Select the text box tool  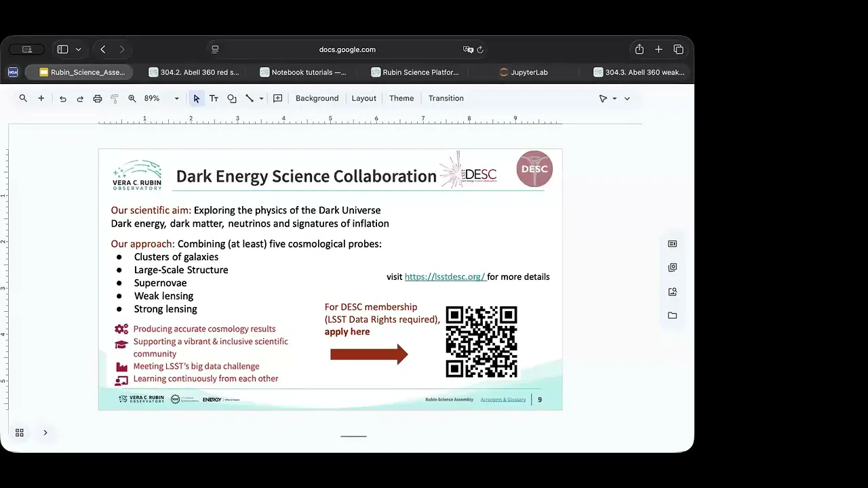pyautogui.click(x=214, y=98)
